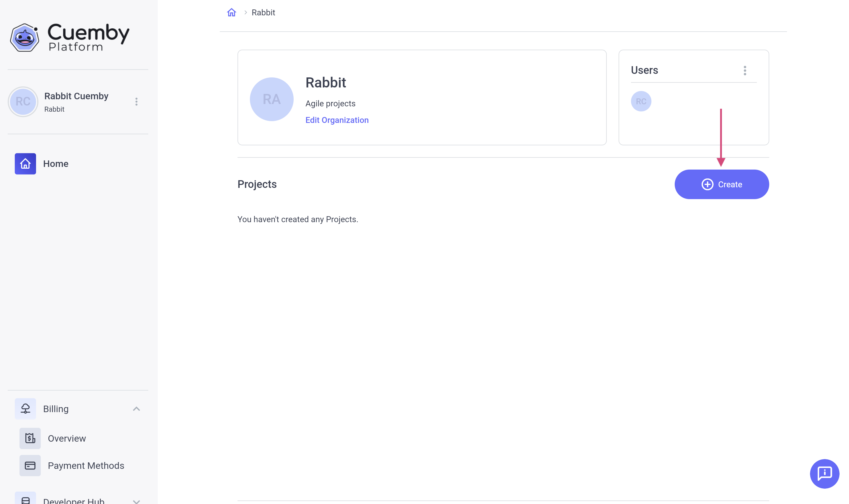Image resolution: width=849 pixels, height=504 pixels.
Task: Click the RA organization avatar
Action: click(271, 99)
